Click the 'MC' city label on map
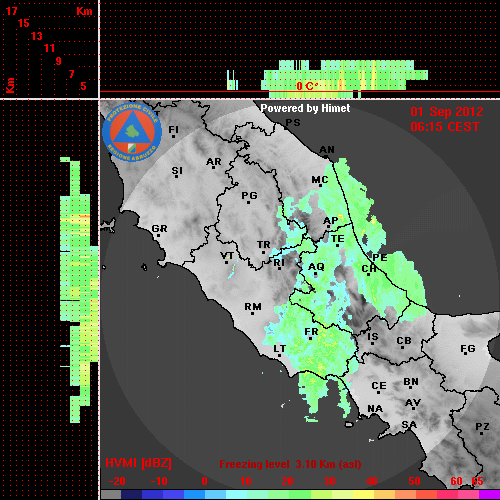The width and height of the screenshot is (500, 500). pyautogui.click(x=320, y=180)
